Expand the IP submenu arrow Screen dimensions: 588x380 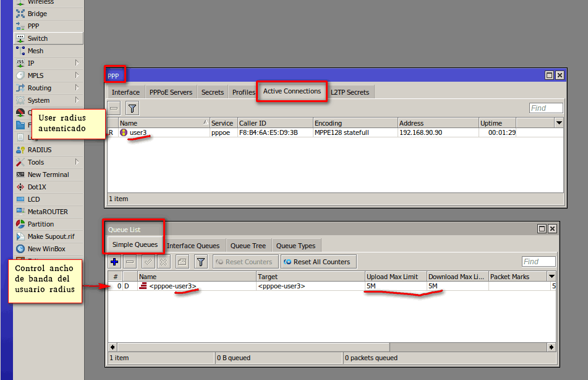pyautogui.click(x=79, y=63)
